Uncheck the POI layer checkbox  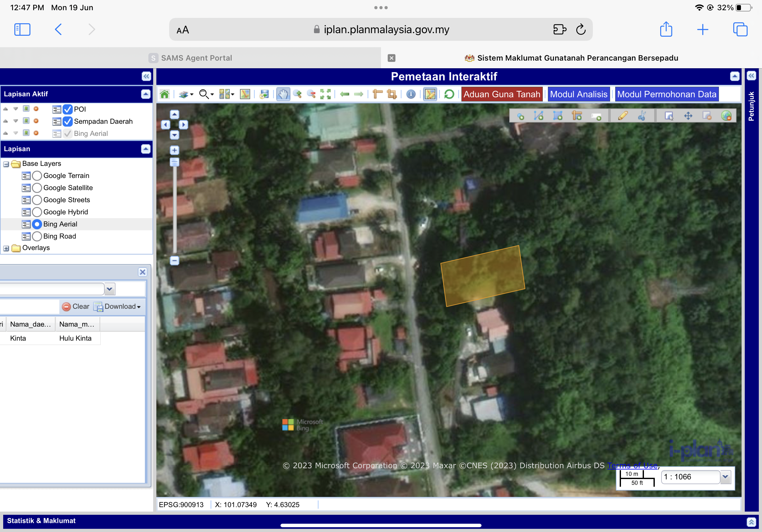click(x=68, y=109)
